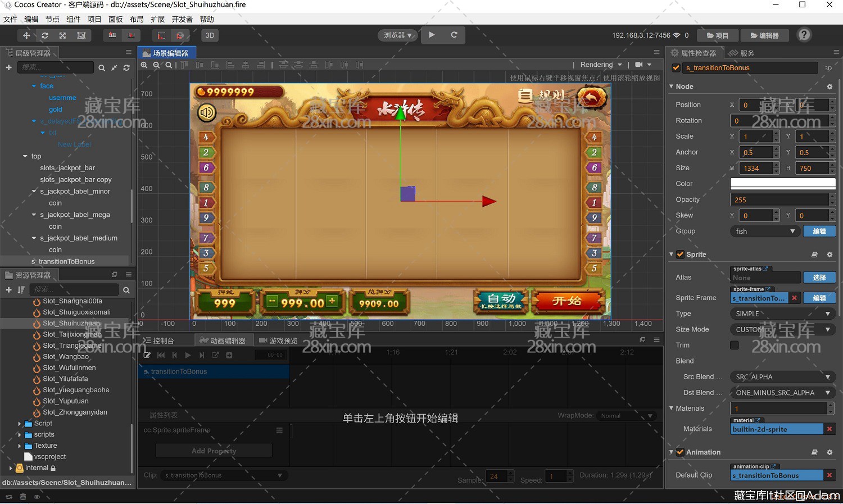This screenshot has height=504, width=843.
Task: Expand the Script folder in assets
Action: (20, 424)
